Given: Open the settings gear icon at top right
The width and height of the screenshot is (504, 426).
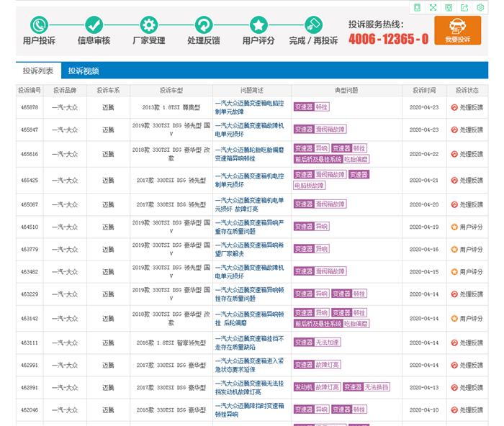Looking at the screenshot, I should (480, 7).
